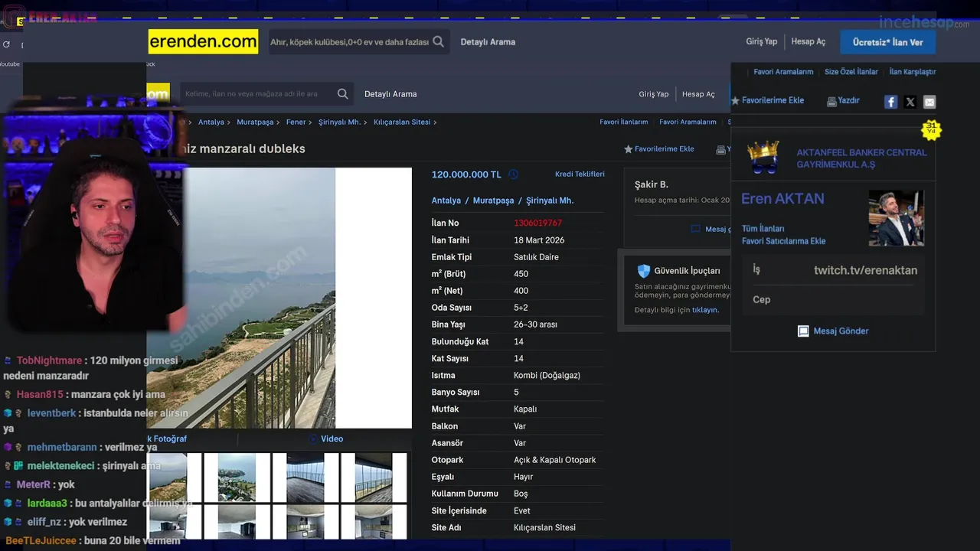Click the Yazdır text link
The image size is (980, 551).
(x=848, y=101)
